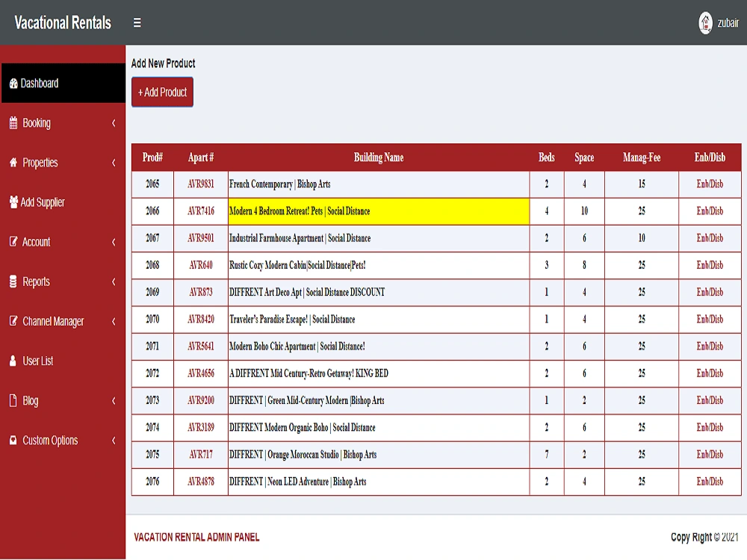Click the Booking calendar icon
747x560 pixels.
13,123
